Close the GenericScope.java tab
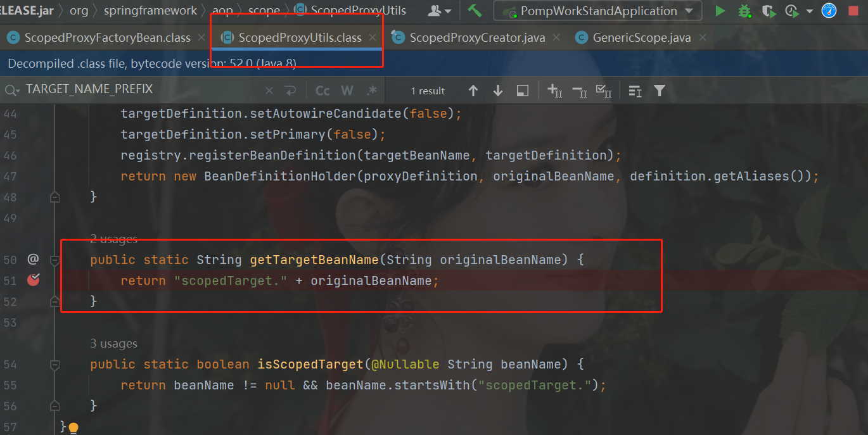 click(x=702, y=38)
